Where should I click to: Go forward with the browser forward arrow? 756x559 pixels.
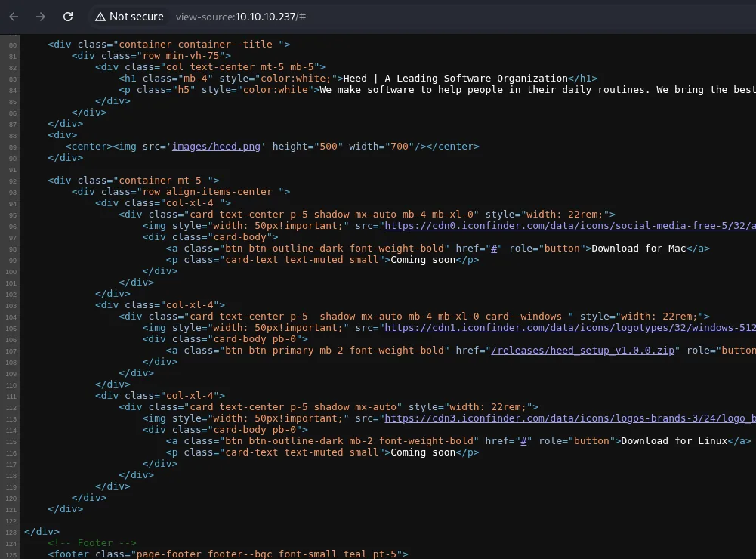[x=41, y=17]
